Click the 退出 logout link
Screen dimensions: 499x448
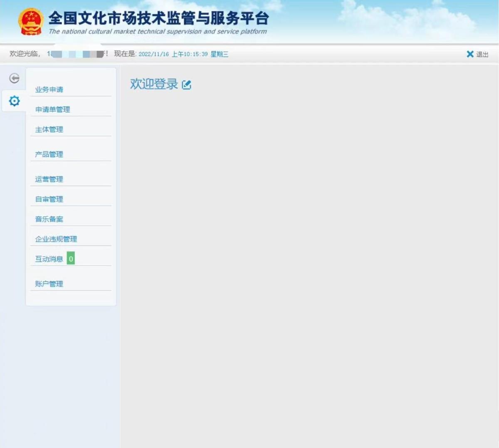pyautogui.click(x=482, y=54)
